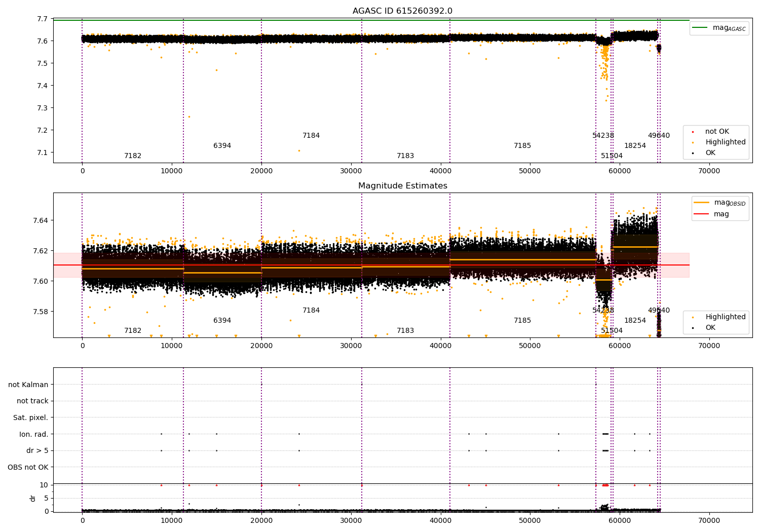This screenshot has height=532, width=760.
Task: Click OBSID label 18254 in Magnitude Estimates plot
Action: click(x=635, y=321)
